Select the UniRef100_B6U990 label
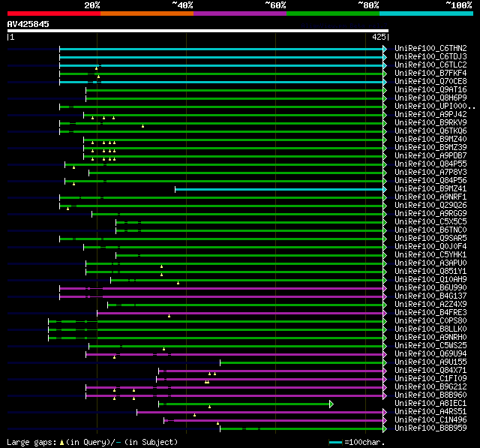Viewport: 480px width, 448px height. point(430,288)
